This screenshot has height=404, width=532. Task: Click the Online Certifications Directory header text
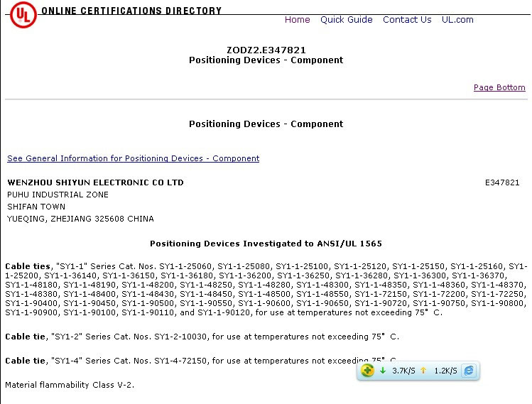point(131,11)
